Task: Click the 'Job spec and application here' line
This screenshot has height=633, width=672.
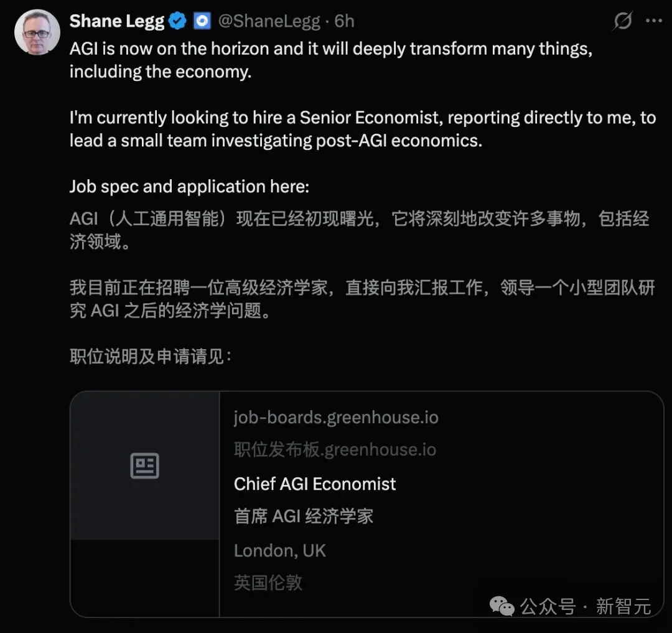Action: [189, 186]
